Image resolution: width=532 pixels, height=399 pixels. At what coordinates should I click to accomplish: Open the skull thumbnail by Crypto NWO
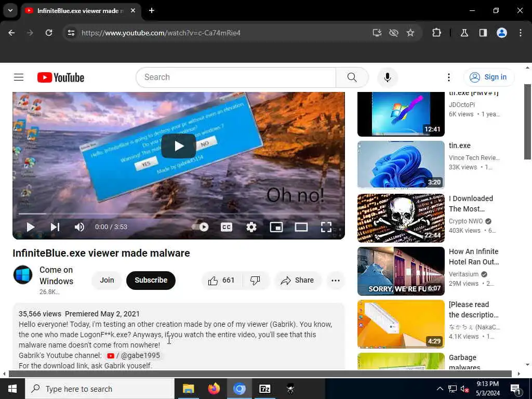401,218
